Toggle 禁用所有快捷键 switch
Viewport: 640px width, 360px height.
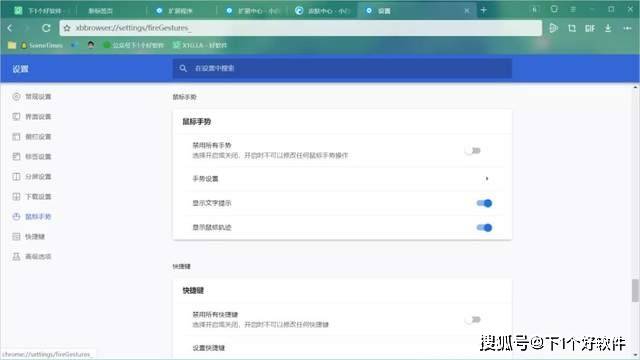pyautogui.click(x=473, y=320)
